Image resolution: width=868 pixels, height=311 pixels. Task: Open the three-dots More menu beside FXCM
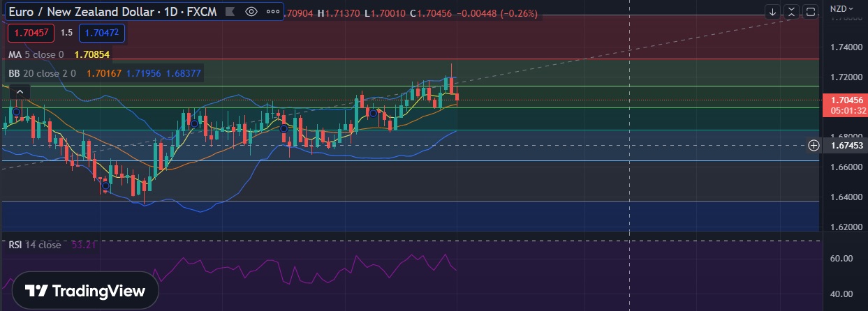pos(272,12)
